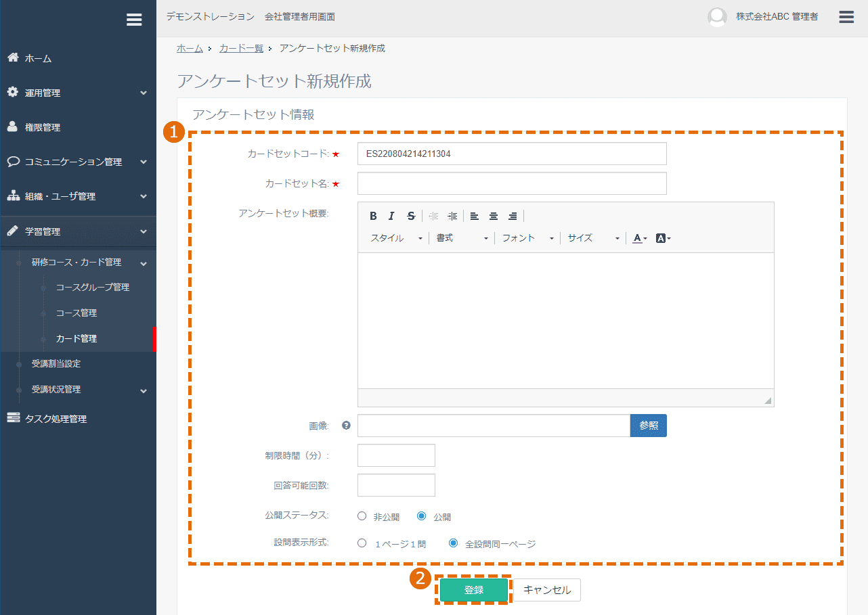Follow the ホーム breadcrumb link

point(190,48)
